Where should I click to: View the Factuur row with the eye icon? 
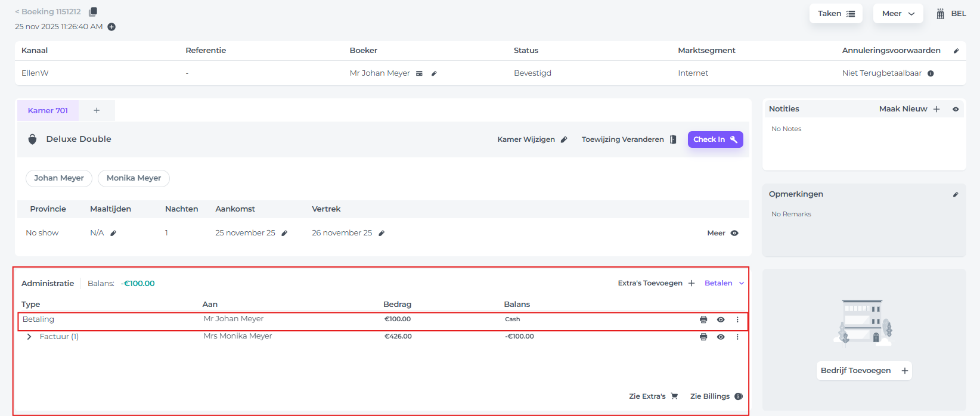pyautogui.click(x=721, y=337)
